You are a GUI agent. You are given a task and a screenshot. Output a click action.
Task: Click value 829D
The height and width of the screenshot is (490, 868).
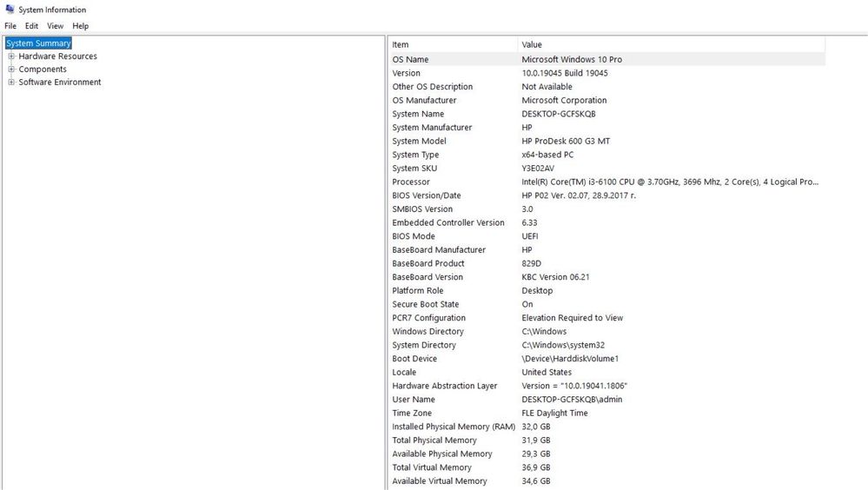click(x=532, y=263)
